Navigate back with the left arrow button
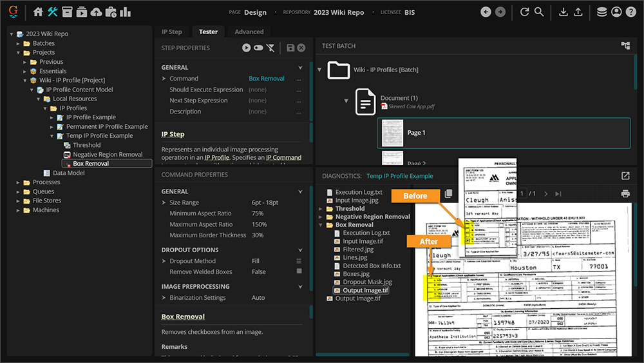Viewport: 644px width, 363px height. pos(486,12)
